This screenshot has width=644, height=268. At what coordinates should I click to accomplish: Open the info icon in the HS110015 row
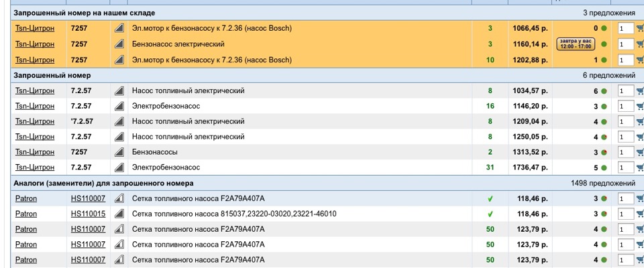click(x=119, y=214)
